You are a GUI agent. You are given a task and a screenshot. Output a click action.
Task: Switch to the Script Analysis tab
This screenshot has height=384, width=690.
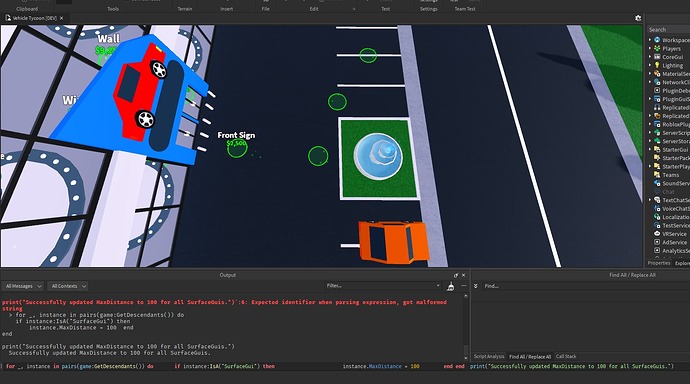pyautogui.click(x=489, y=356)
